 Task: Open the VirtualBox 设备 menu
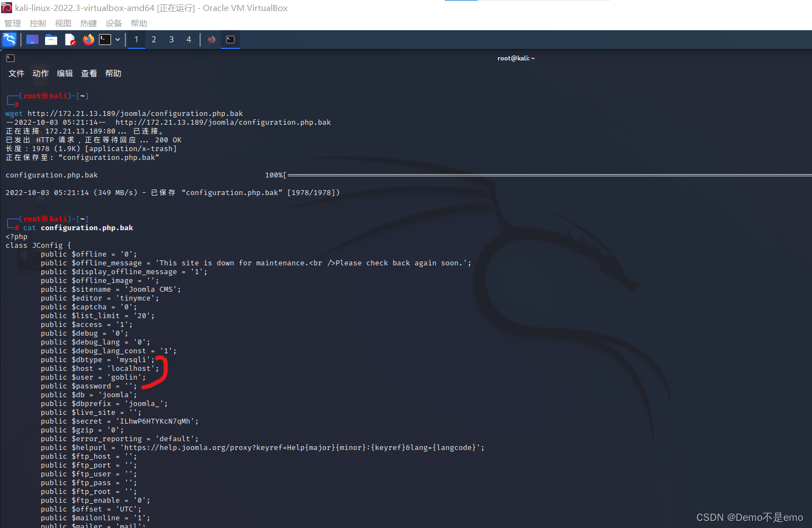tap(114, 23)
